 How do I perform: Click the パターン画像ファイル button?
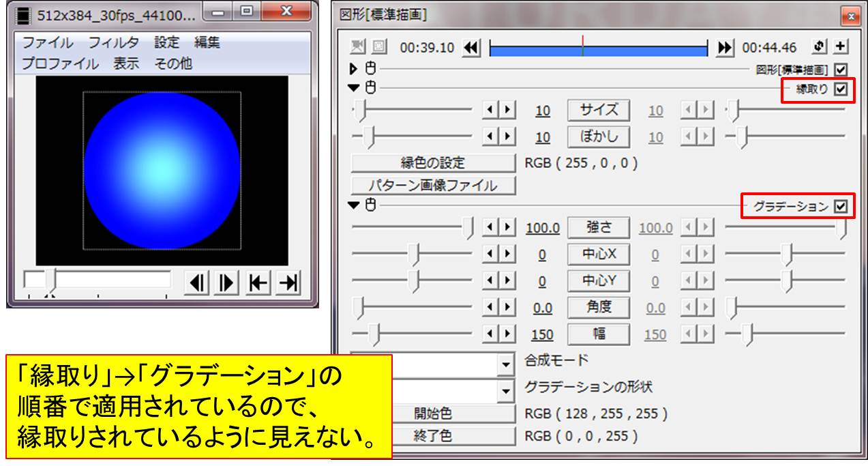tap(433, 185)
